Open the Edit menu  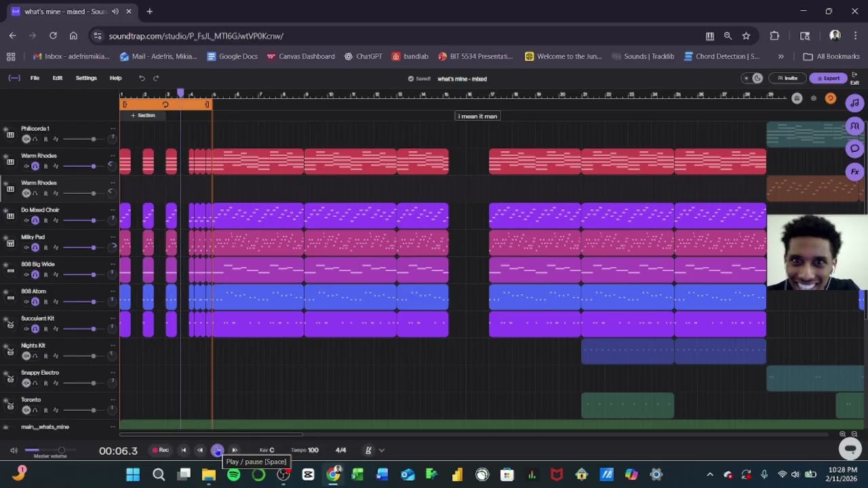point(58,78)
